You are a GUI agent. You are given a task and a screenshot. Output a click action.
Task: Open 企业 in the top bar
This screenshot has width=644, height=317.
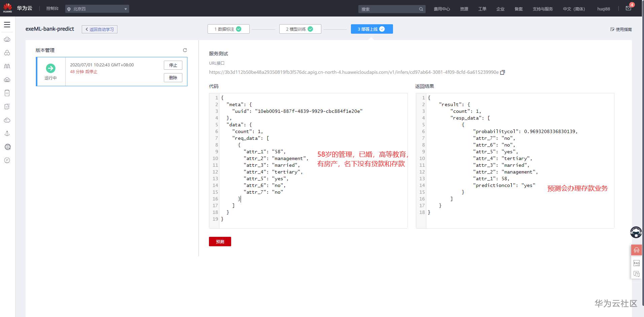[500, 9]
